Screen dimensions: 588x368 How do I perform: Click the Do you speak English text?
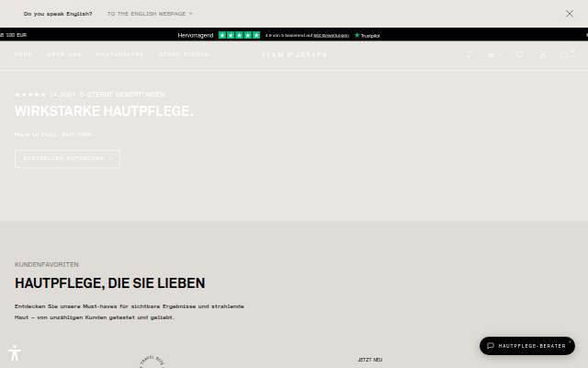point(58,14)
